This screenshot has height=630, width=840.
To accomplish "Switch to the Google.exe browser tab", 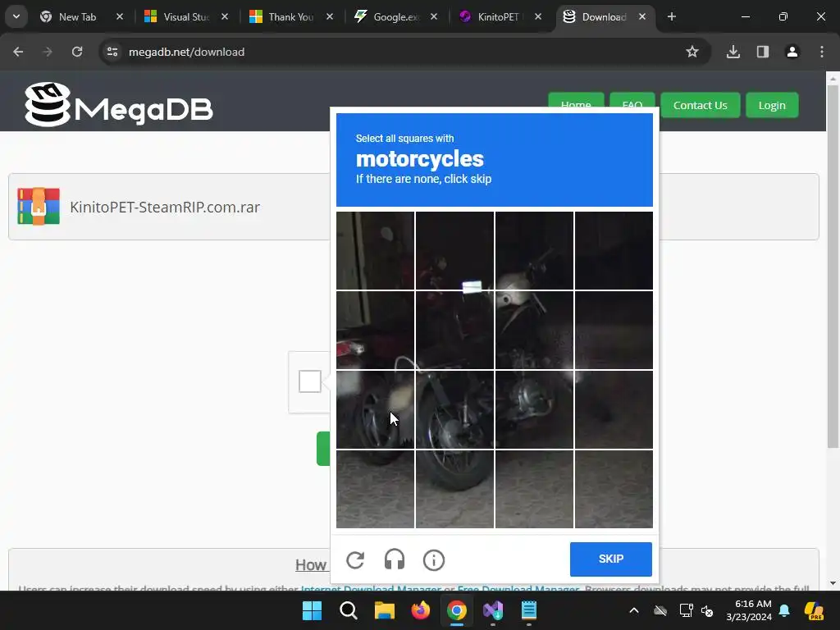I will (x=395, y=16).
